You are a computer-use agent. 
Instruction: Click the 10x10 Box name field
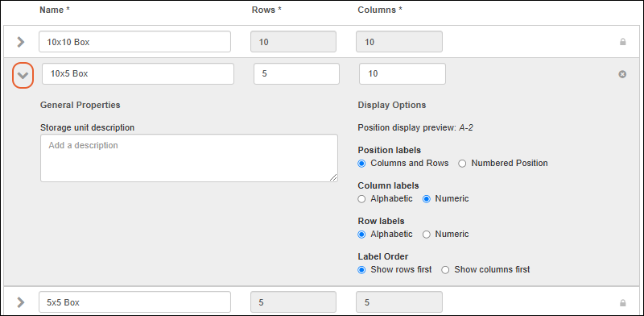tap(134, 42)
